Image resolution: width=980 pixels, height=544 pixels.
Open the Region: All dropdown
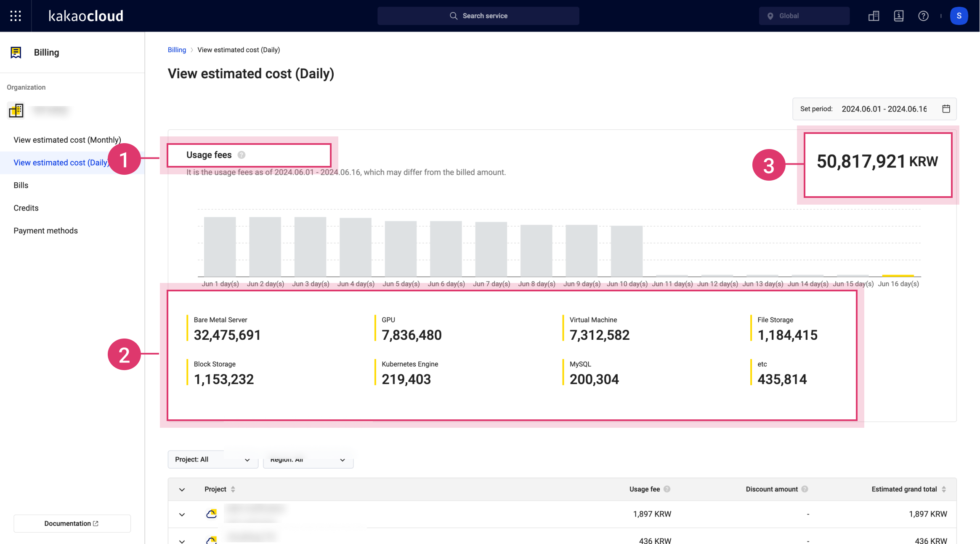pos(308,459)
